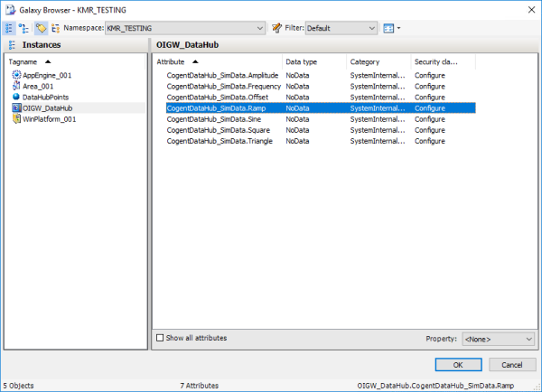Click Configure cell in Triangle row
Viewport: 542px width, 392px height.
click(x=430, y=141)
